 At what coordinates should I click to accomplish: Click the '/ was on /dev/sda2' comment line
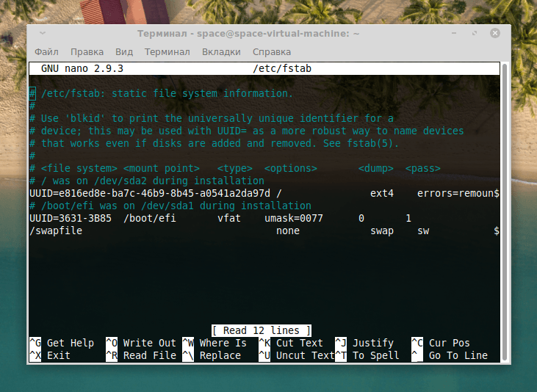click(147, 181)
